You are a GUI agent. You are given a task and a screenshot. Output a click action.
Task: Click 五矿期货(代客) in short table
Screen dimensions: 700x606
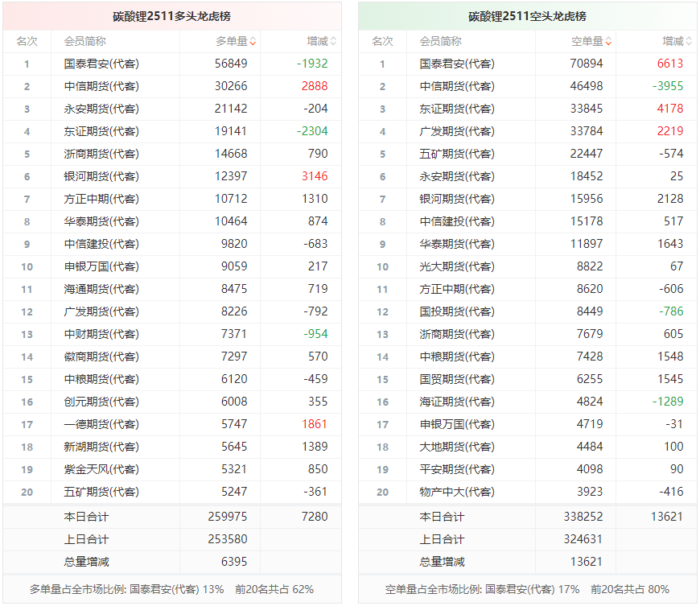(x=457, y=154)
